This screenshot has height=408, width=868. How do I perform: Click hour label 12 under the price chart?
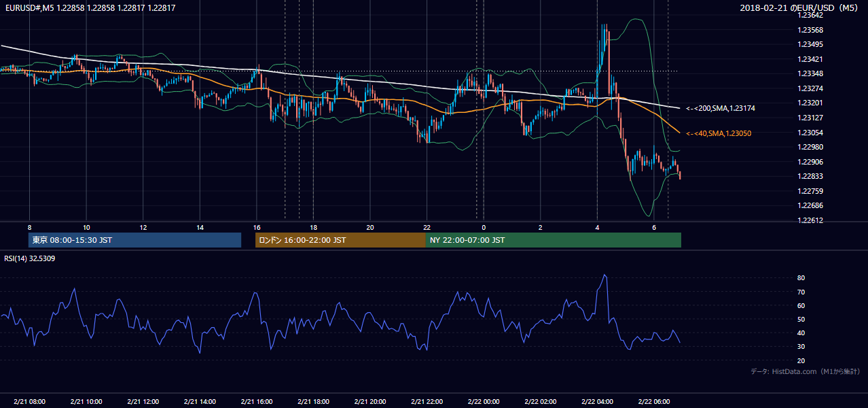(x=143, y=227)
